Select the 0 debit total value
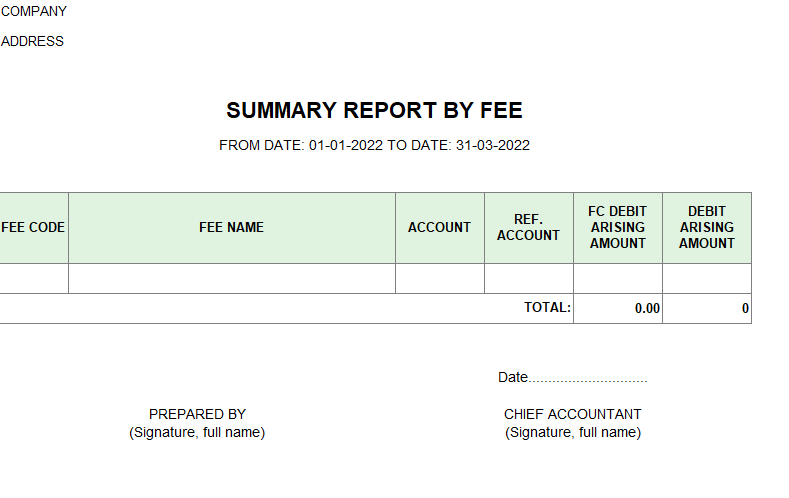This screenshot has width=789, height=498. pyautogui.click(x=745, y=308)
